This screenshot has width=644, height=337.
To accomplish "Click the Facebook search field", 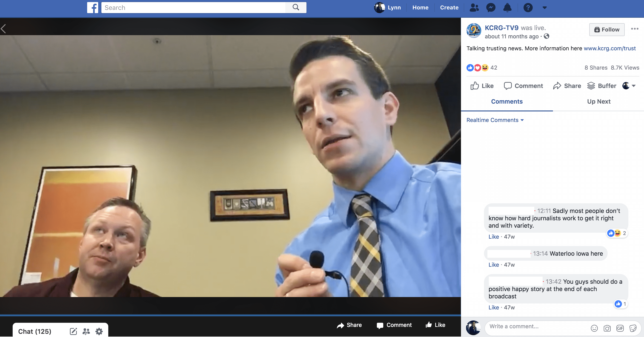I will pyautogui.click(x=193, y=8).
